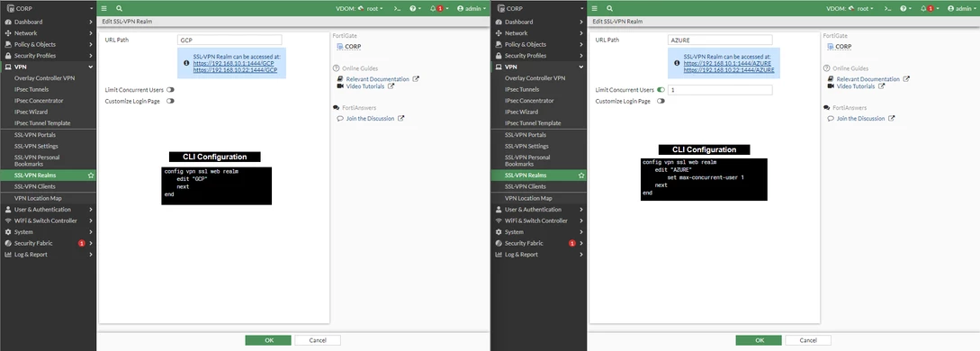Select CORP FortiGate entry in GCP window
The width and height of the screenshot is (980, 351).
[x=349, y=46]
